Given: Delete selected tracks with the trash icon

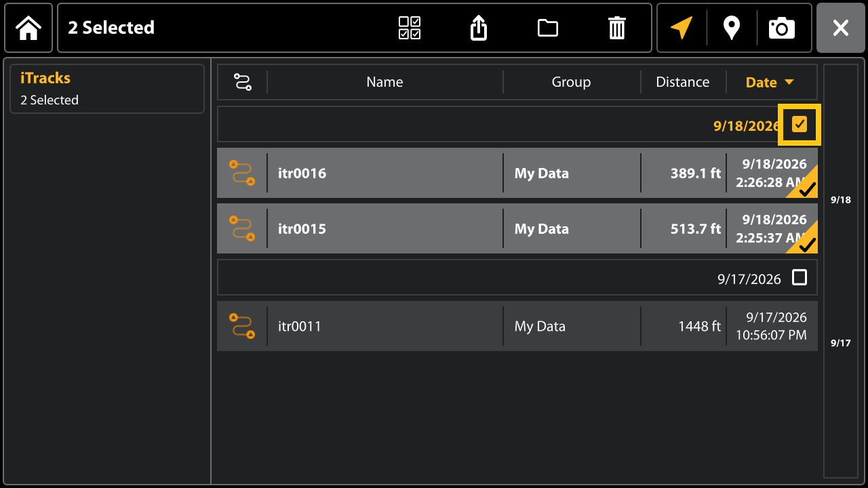Looking at the screenshot, I should pos(617,28).
